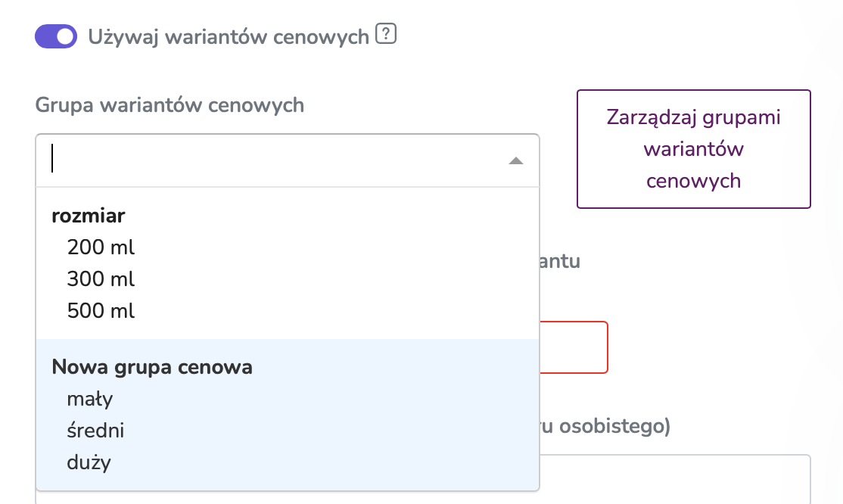
Task: Click empty space right of 500 ml
Action: [333, 311]
